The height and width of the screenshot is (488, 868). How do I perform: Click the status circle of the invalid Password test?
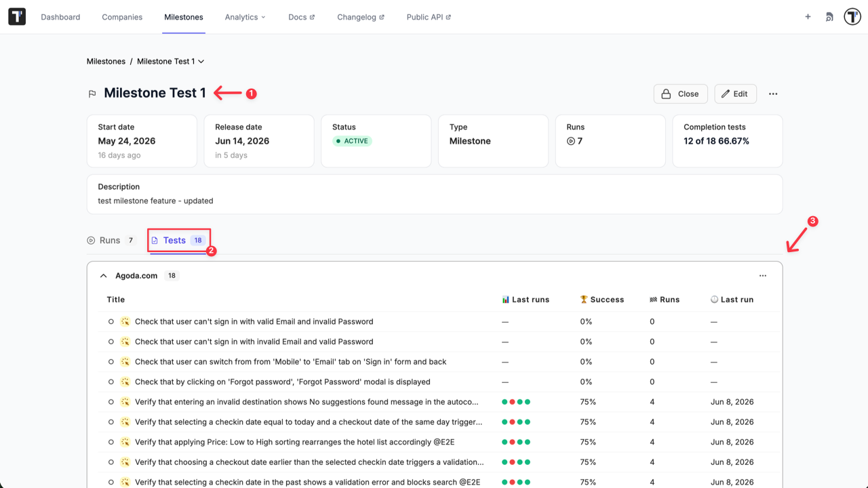(x=111, y=321)
